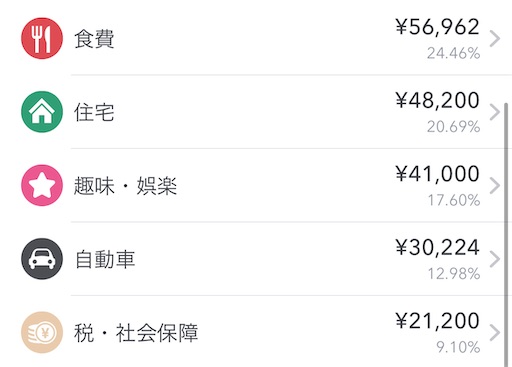Click the chevron beside 自動車 amount
This screenshot has height=367, width=512.
495,259
